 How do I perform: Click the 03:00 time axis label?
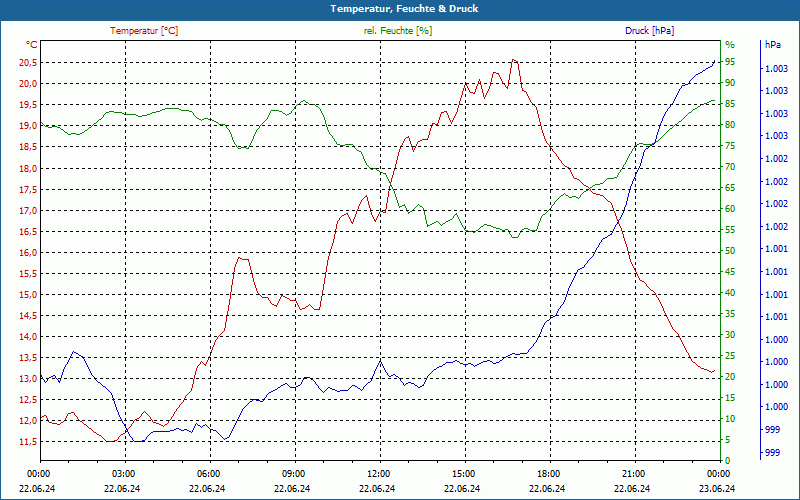tap(122, 473)
